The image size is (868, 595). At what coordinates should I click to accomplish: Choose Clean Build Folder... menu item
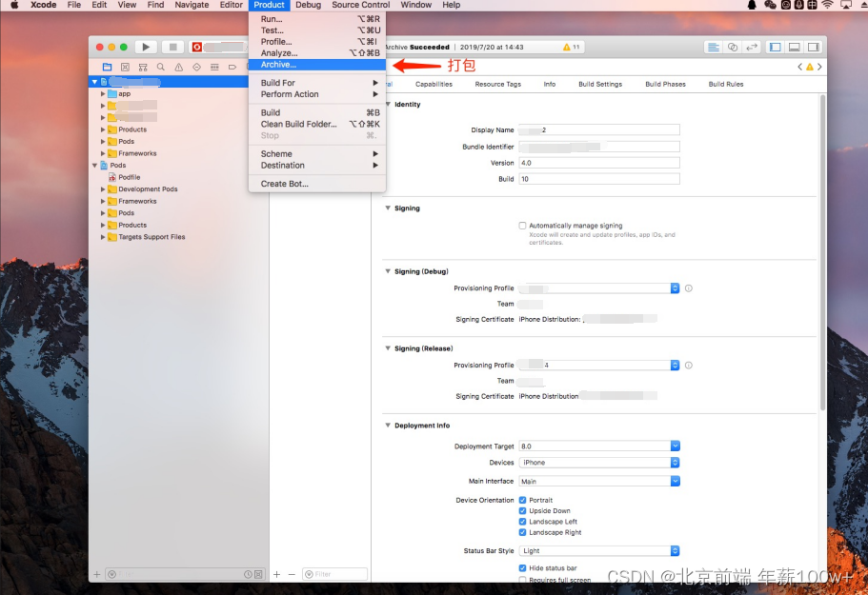pyautogui.click(x=317, y=125)
